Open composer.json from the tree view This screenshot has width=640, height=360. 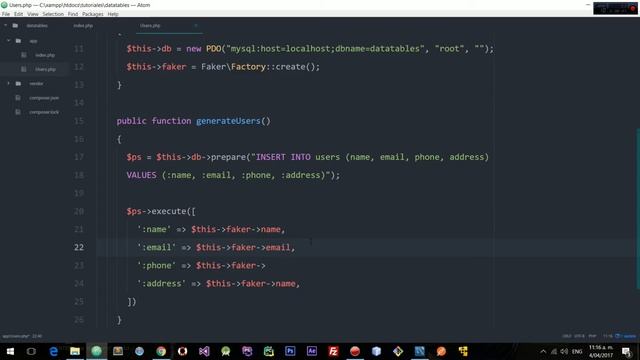(x=44, y=98)
